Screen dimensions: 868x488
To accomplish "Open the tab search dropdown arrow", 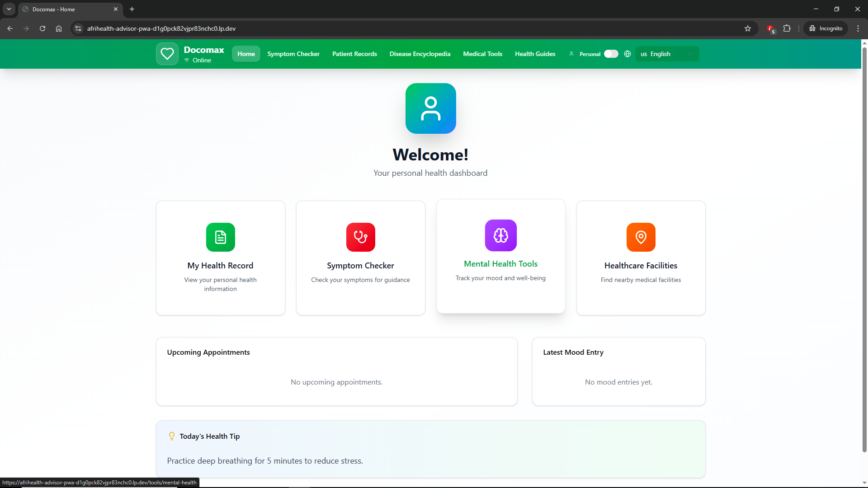I will pyautogui.click(x=9, y=9).
